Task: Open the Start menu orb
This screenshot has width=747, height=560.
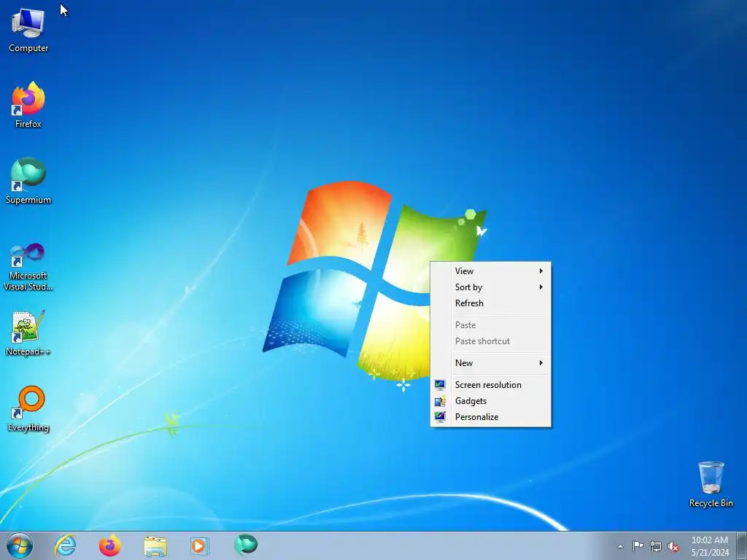Action: pos(20,545)
